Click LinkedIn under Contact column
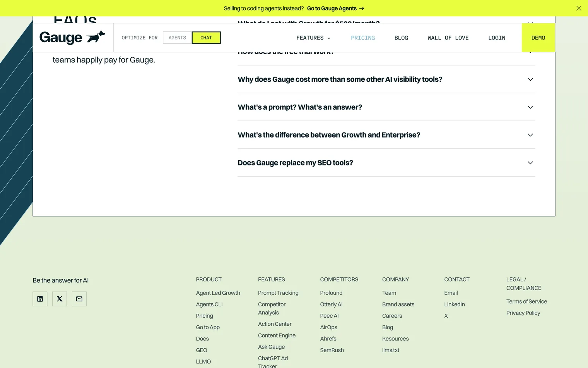The width and height of the screenshot is (588, 368). click(455, 304)
